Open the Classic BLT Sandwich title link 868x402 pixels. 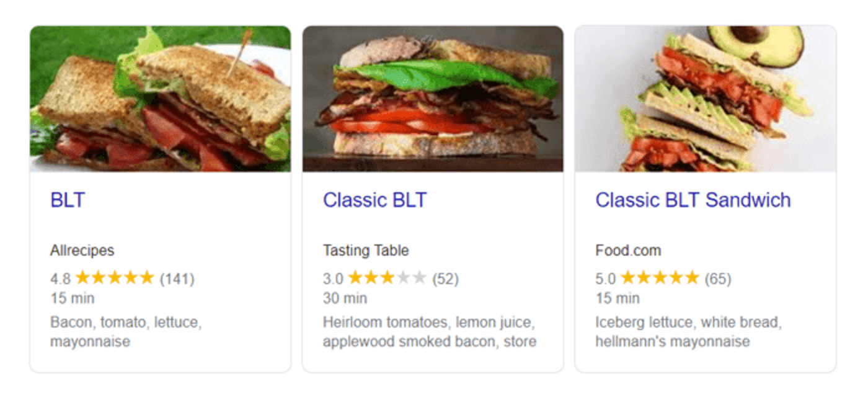693,200
